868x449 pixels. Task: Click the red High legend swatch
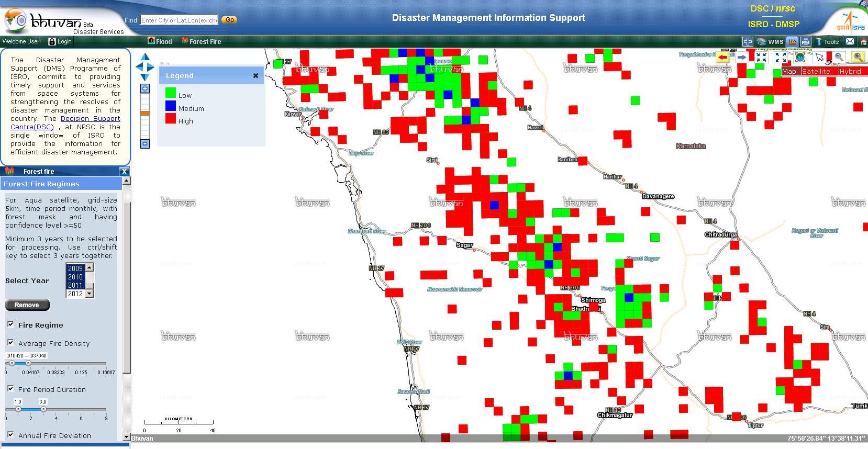(x=170, y=119)
